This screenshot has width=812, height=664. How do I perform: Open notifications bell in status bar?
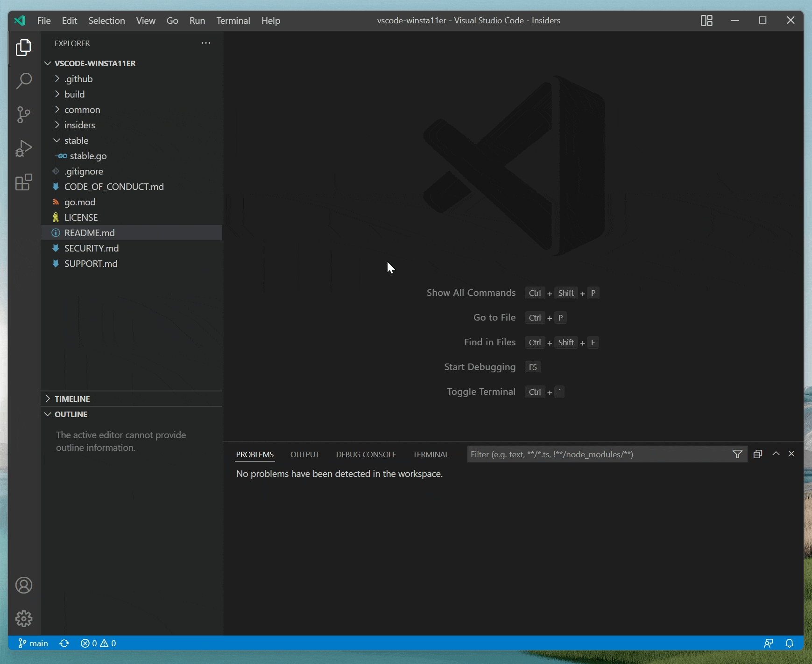(790, 643)
